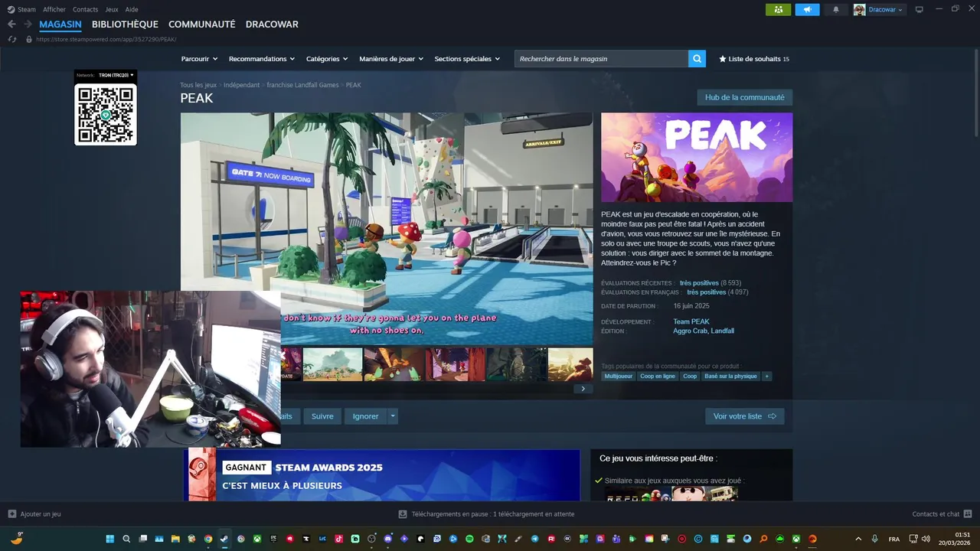This screenshot has height=551, width=980.
Task: Open the volume control in the tray
Action: click(926, 539)
